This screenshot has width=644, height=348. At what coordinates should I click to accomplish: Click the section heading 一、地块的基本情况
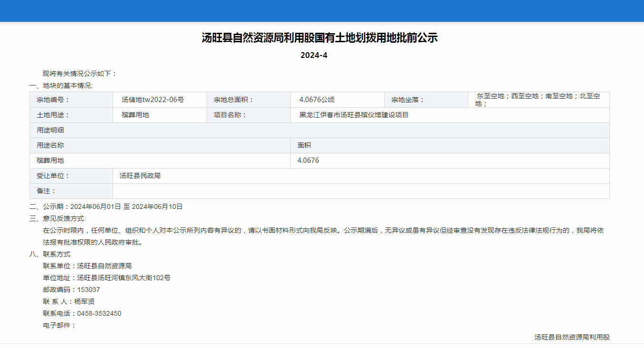(61, 85)
